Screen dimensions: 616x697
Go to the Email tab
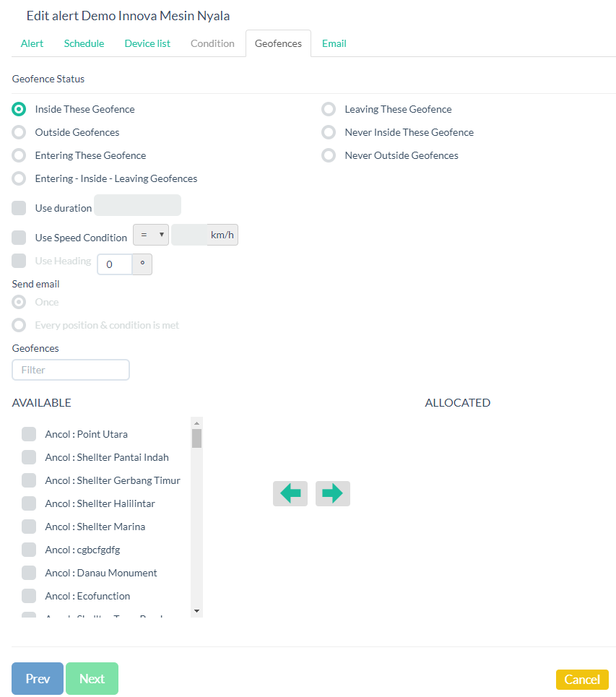tap(334, 43)
